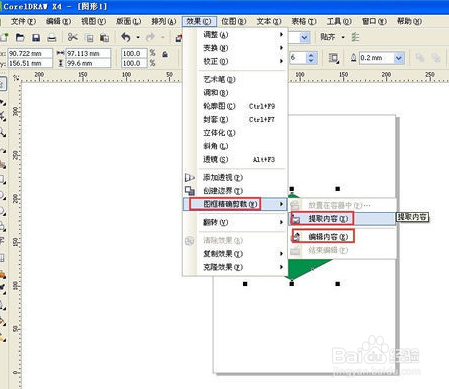Click the bottom-right selection handle of the object
Viewport: 449px width, 389px height.
(x=338, y=284)
